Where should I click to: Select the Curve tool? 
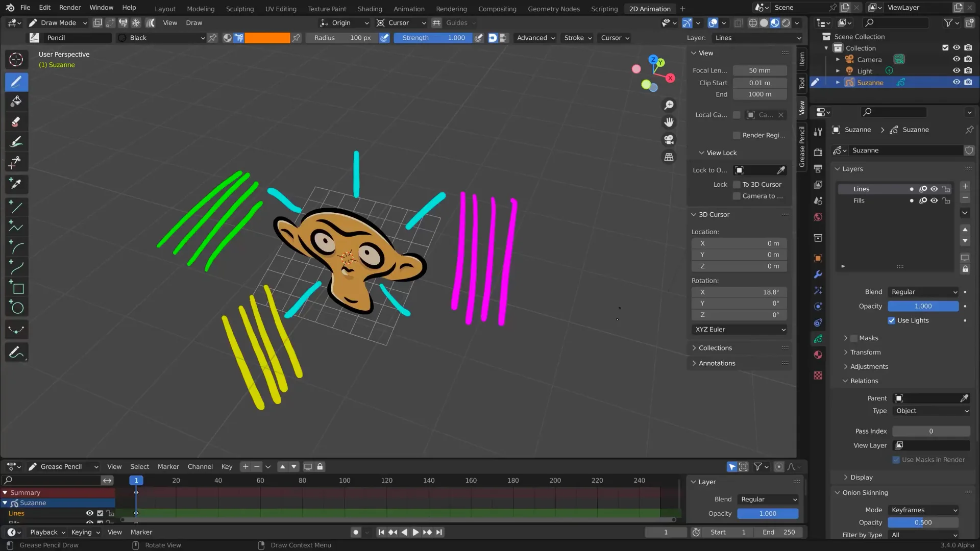pyautogui.click(x=16, y=267)
